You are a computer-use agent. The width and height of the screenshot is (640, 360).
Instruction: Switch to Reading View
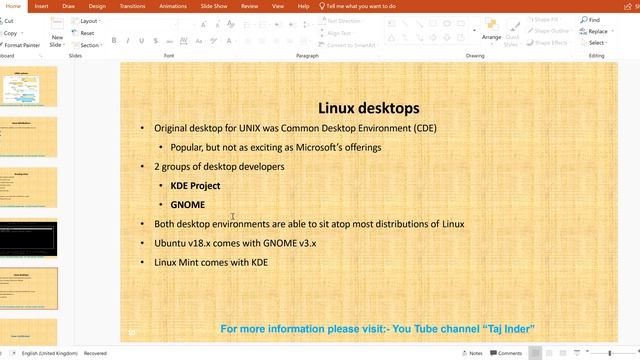click(563, 353)
